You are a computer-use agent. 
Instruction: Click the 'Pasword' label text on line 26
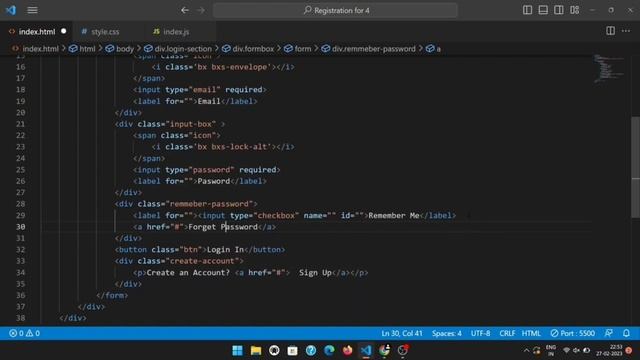[x=214, y=181]
